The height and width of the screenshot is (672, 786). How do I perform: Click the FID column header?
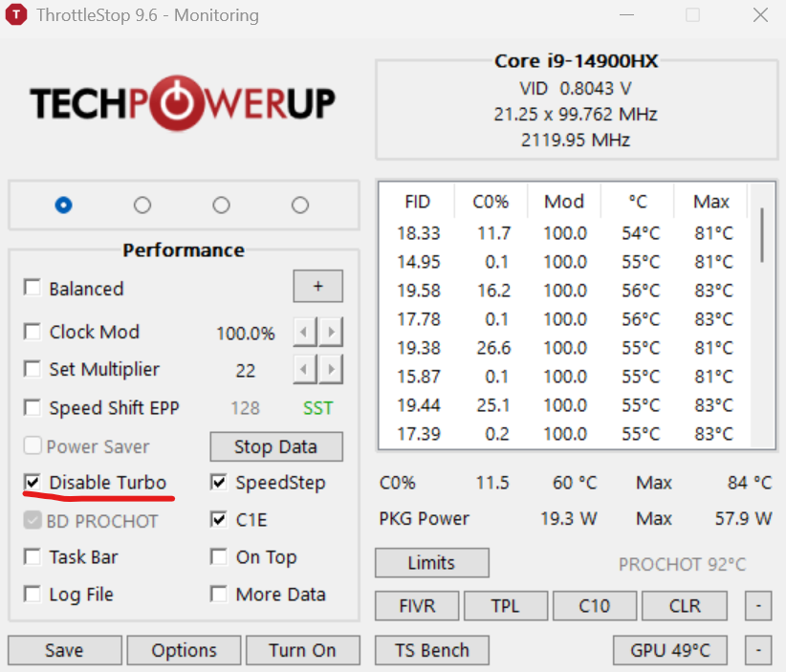[418, 202]
